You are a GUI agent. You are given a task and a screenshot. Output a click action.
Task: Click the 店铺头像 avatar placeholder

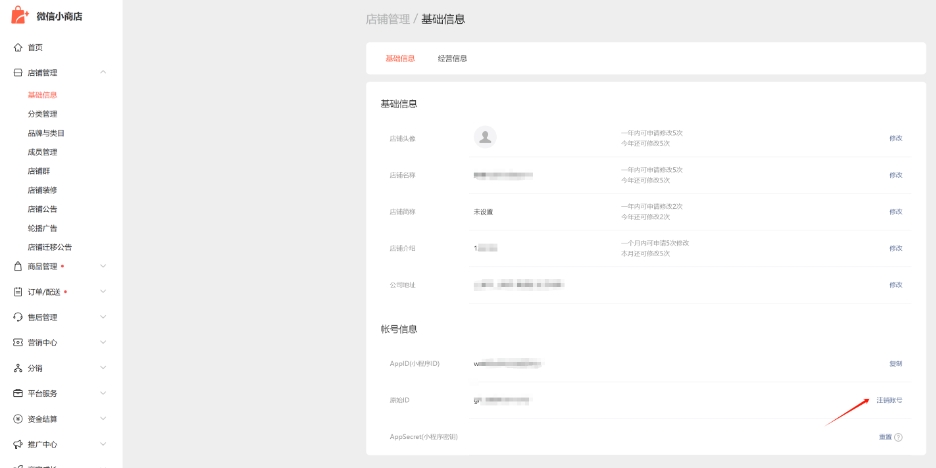click(x=485, y=137)
